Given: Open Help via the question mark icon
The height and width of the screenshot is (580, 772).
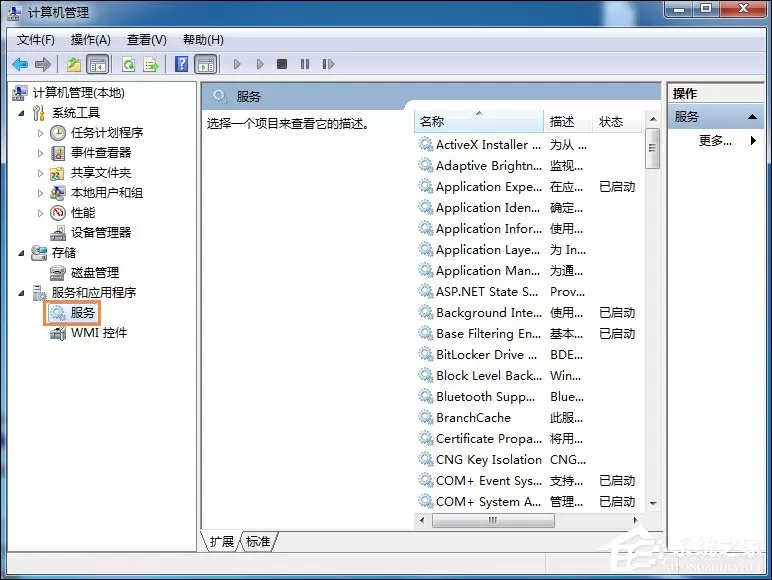Looking at the screenshot, I should 182,64.
